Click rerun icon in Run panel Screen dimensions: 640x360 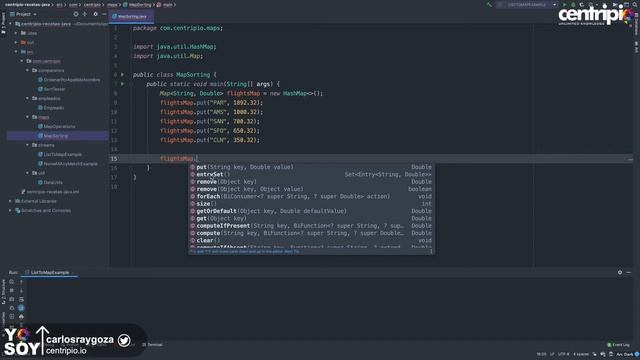tap(12, 282)
